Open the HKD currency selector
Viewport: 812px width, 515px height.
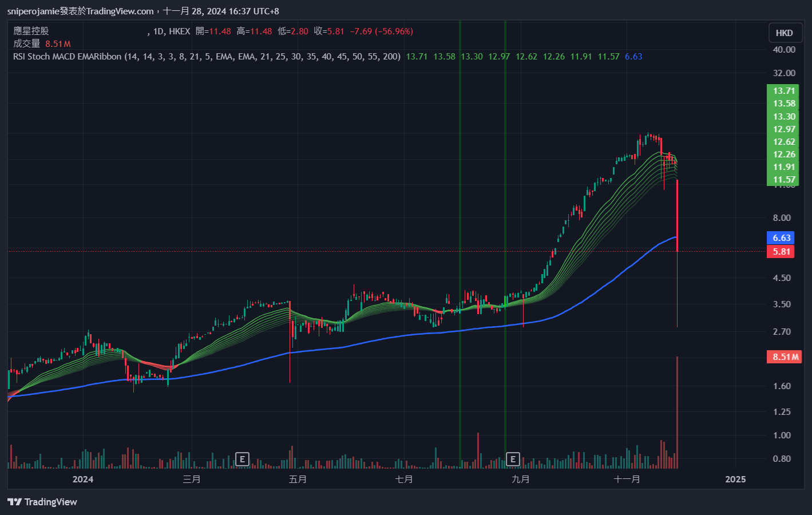[x=784, y=33]
